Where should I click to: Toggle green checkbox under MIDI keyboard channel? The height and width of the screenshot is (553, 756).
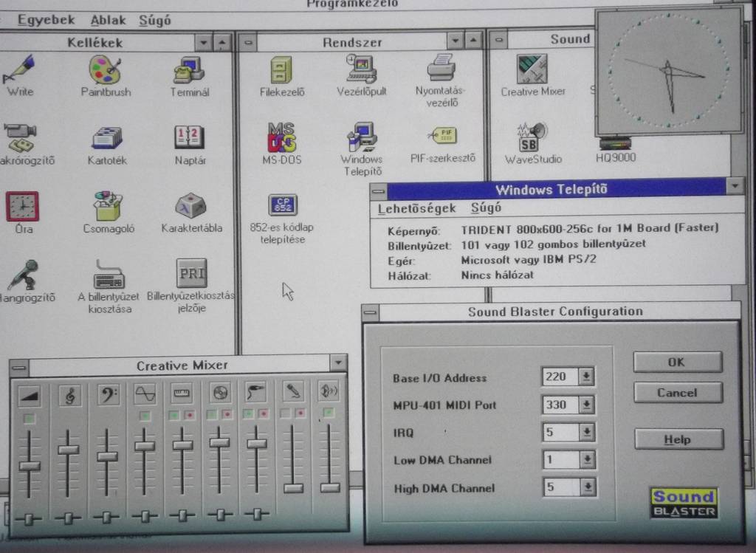(x=174, y=415)
